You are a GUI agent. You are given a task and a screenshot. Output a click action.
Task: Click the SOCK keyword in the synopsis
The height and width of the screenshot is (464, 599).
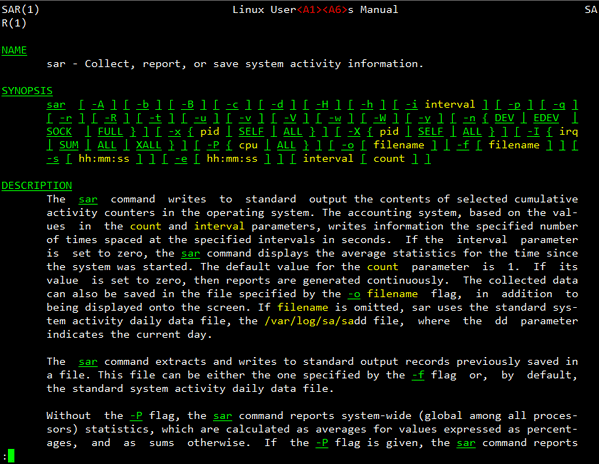(59, 132)
